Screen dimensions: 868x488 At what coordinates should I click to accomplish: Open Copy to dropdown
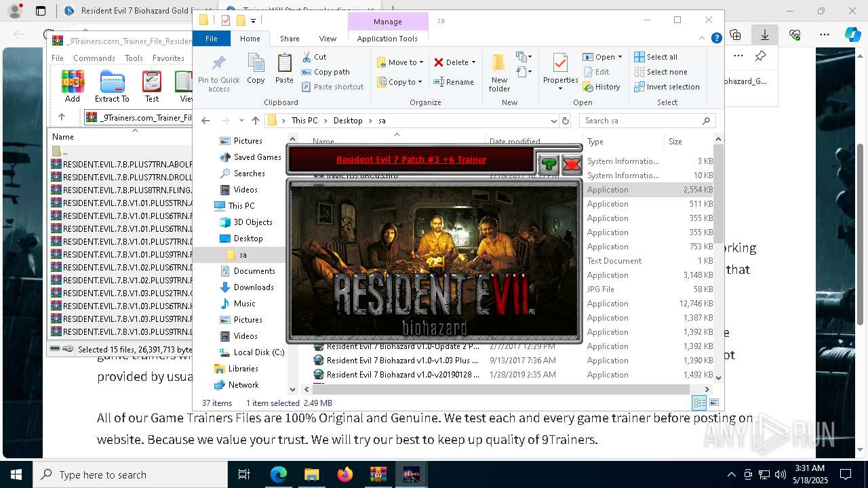(400, 82)
